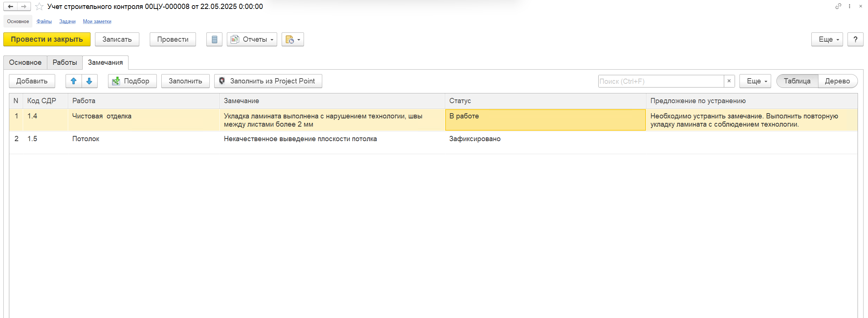The image size is (868, 318).
Task: Click the back navigation arrow
Action: [x=10, y=6]
